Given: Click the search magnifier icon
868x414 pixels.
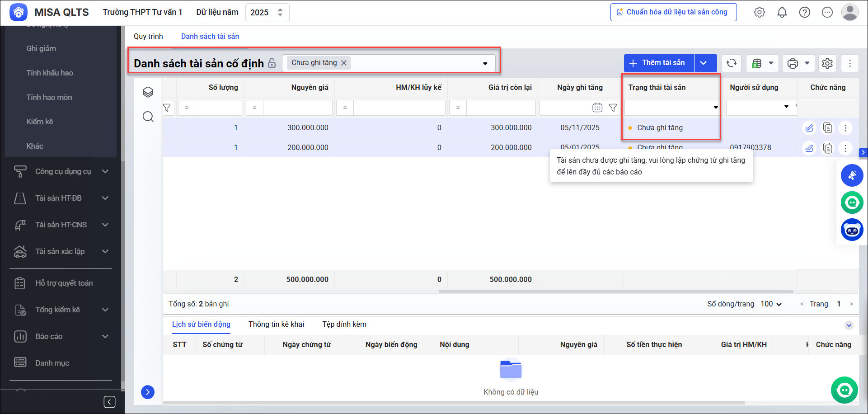Looking at the screenshot, I should (148, 117).
